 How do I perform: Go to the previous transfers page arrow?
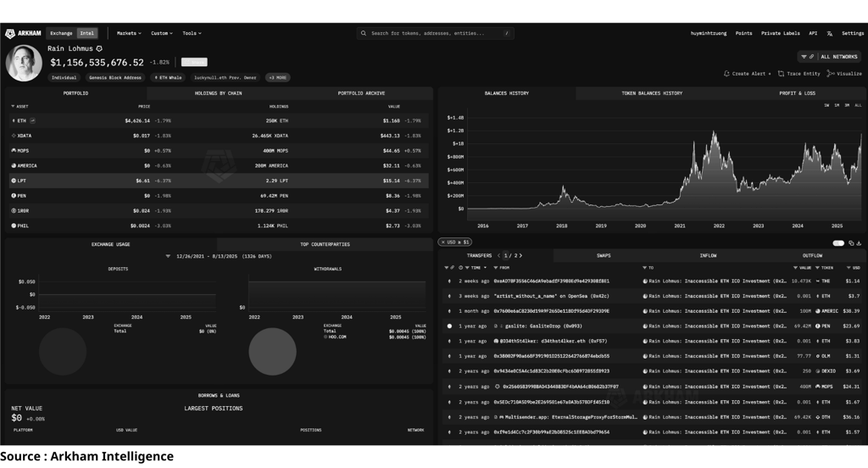tap(498, 256)
